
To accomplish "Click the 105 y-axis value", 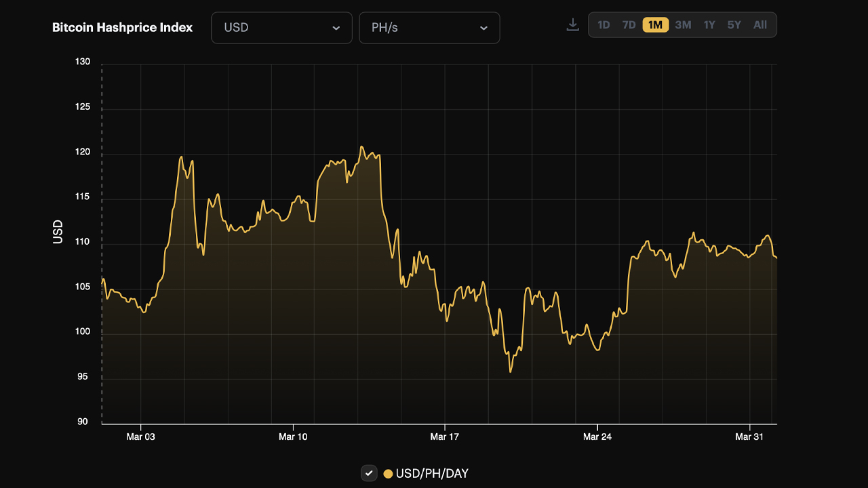I will click(x=83, y=287).
